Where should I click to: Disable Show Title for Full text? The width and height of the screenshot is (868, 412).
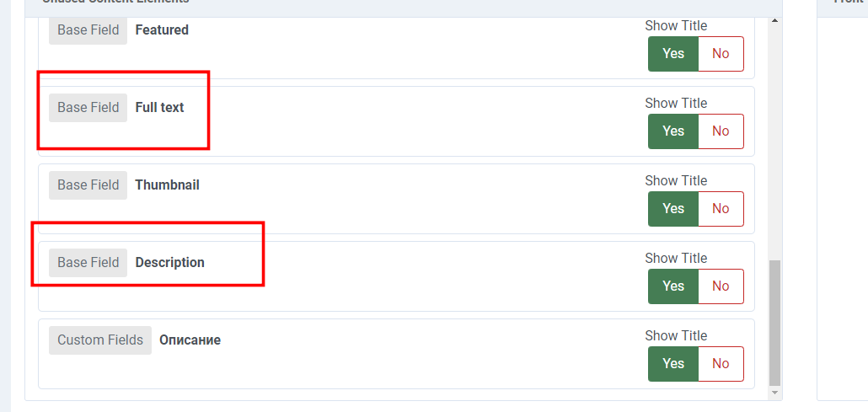[x=721, y=131]
